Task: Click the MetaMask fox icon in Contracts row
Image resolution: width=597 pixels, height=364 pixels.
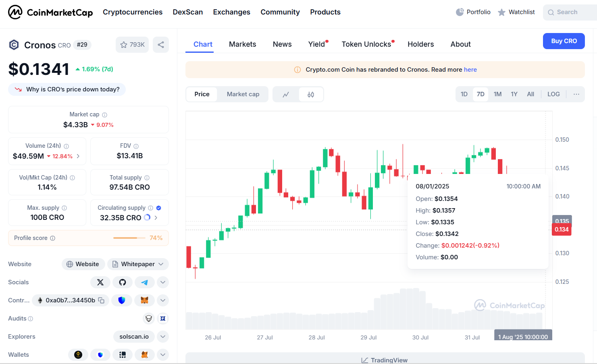Action: [x=144, y=300]
